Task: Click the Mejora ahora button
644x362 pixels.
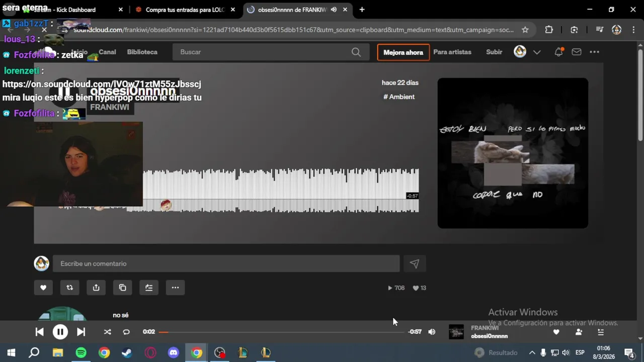Action: 404,52
